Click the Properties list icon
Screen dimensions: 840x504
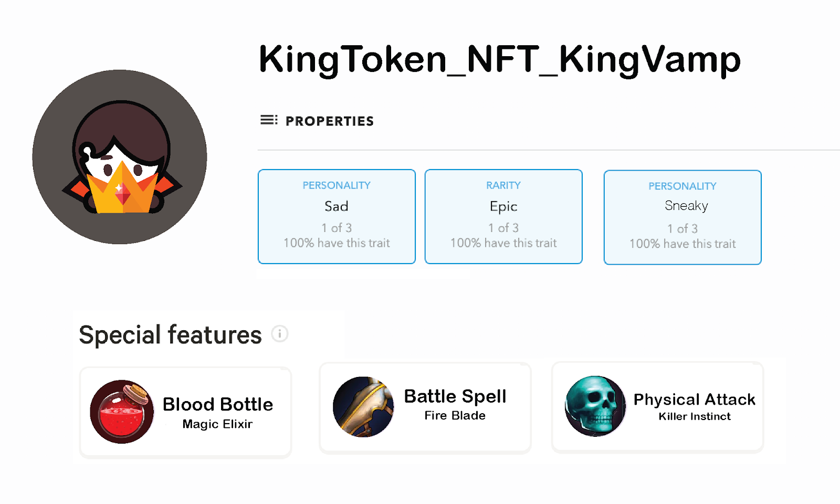[269, 120]
